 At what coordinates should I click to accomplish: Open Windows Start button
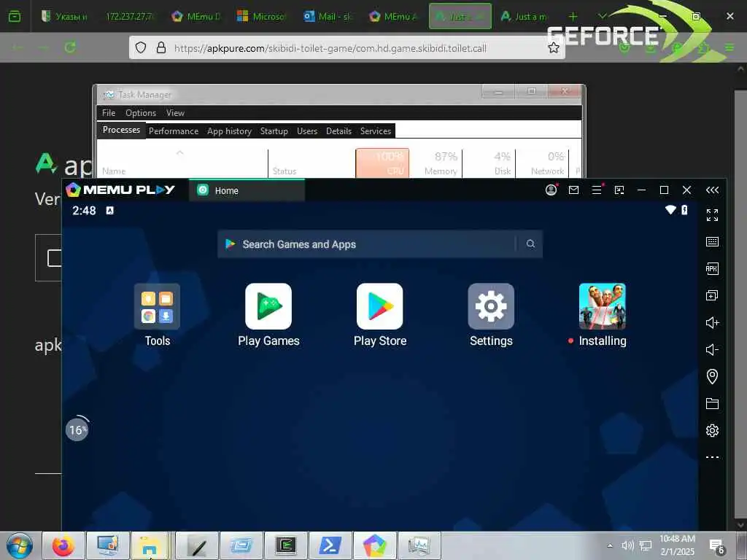click(x=20, y=546)
